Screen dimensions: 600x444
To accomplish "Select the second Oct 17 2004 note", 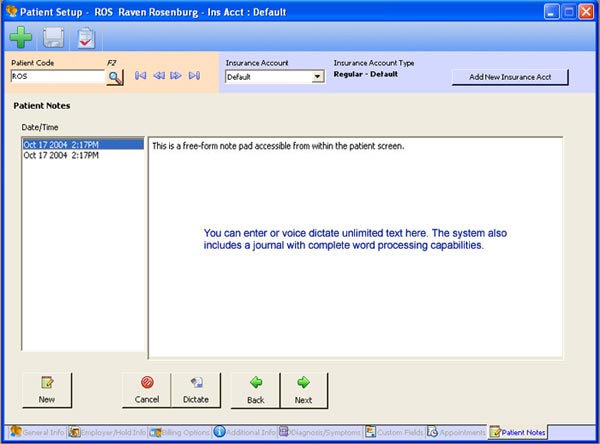I will point(60,155).
